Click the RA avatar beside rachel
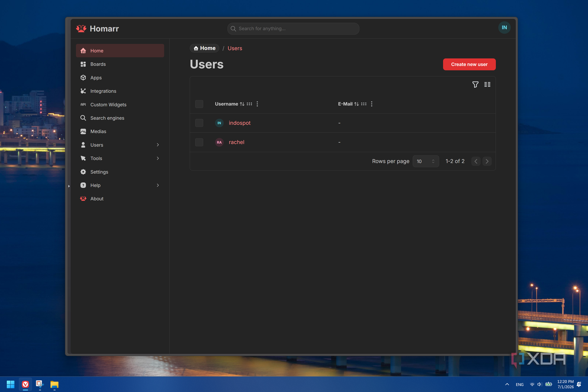588x392 pixels. click(x=219, y=142)
